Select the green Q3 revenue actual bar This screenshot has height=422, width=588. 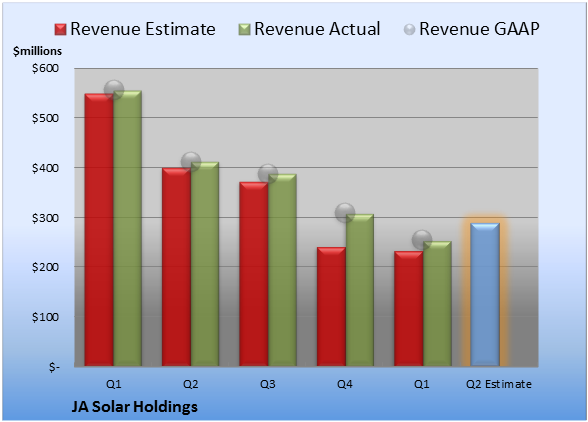pos(282,270)
